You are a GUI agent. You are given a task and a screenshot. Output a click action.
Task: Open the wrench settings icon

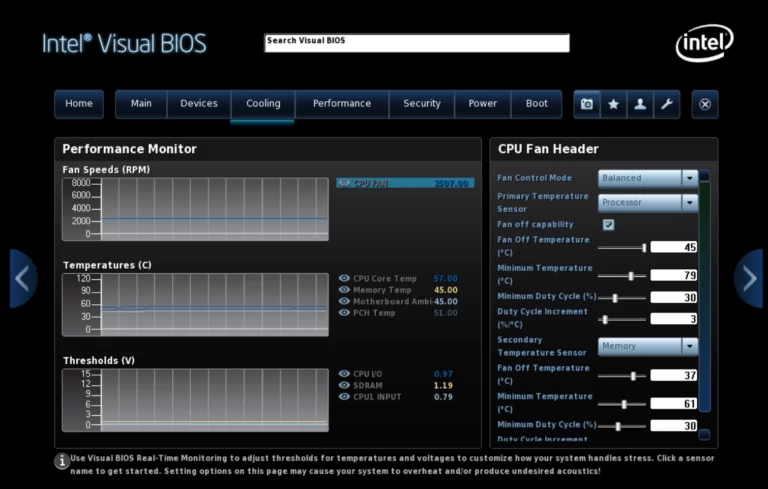pos(666,104)
